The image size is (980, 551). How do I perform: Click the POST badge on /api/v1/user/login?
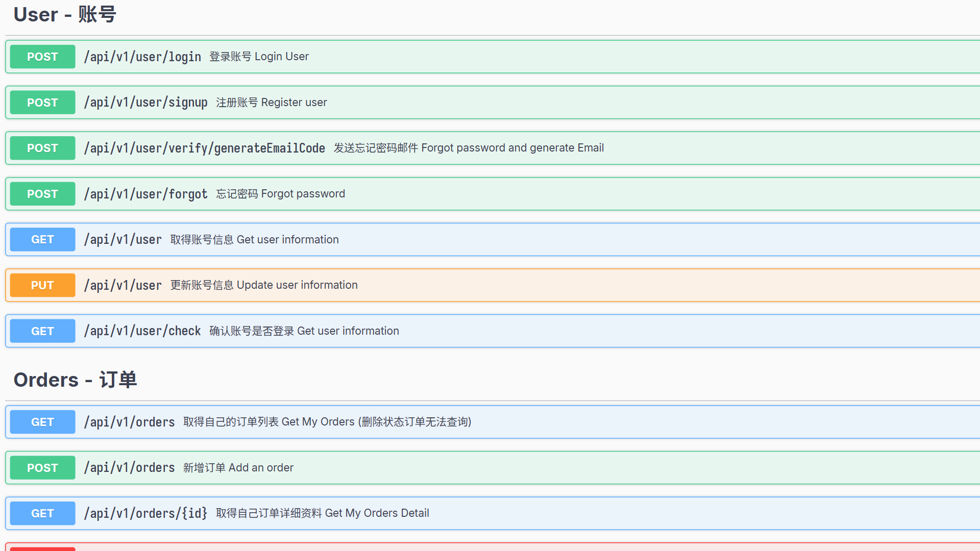[x=42, y=57]
